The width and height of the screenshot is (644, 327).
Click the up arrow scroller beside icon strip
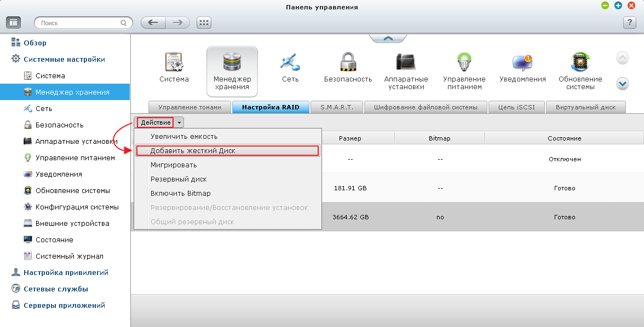click(623, 59)
